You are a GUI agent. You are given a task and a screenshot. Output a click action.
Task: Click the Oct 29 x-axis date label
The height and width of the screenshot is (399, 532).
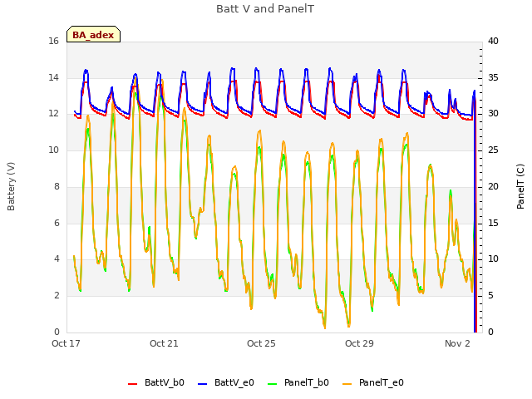point(359,343)
